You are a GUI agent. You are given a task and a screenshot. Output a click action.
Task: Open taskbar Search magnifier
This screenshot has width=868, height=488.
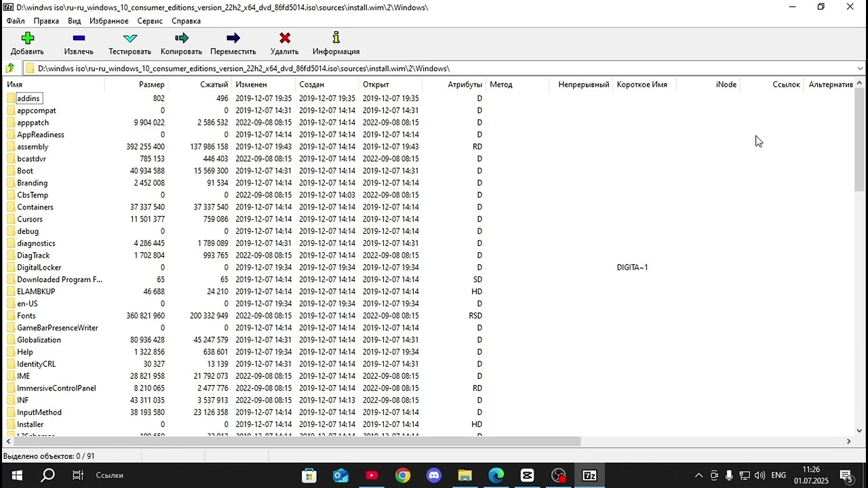pyautogui.click(x=47, y=475)
